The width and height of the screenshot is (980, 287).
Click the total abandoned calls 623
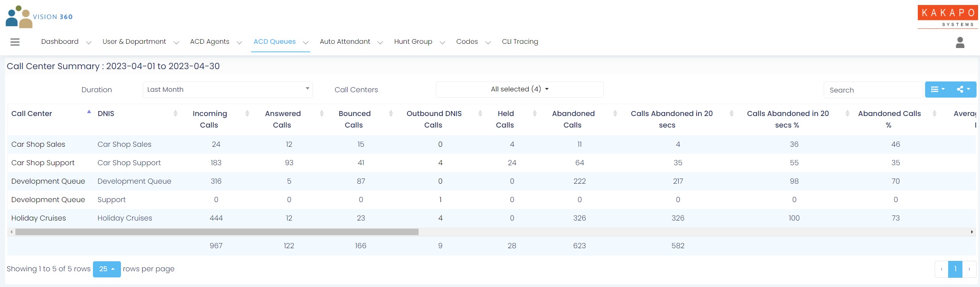[x=579, y=246]
